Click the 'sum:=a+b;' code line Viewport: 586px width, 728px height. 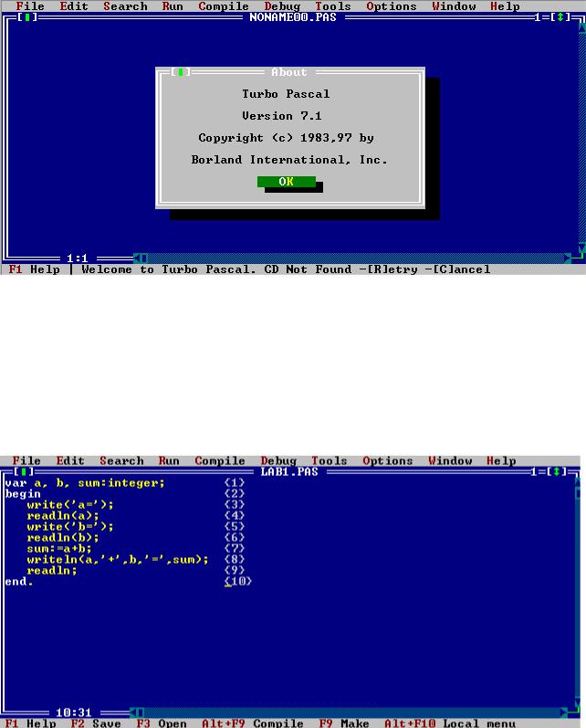click(59, 549)
